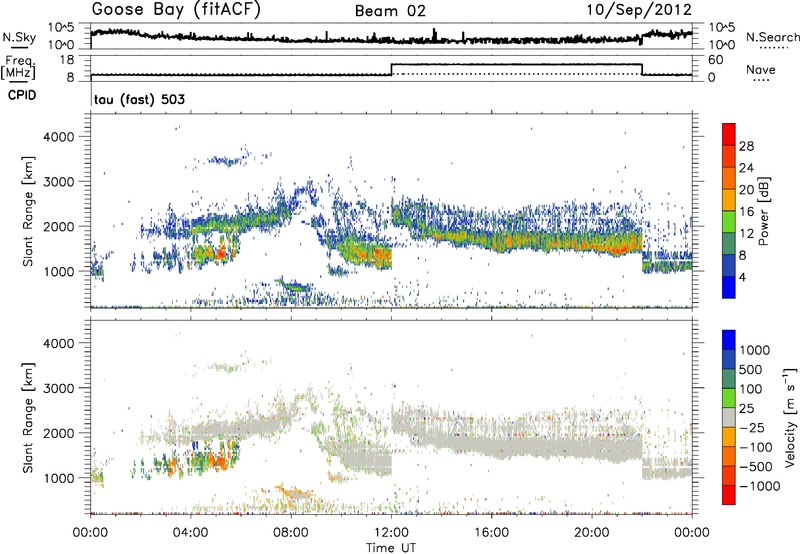Click the 'Power [dB]' colorbar label
Screen dimensions: 800x554
(763, 211)
